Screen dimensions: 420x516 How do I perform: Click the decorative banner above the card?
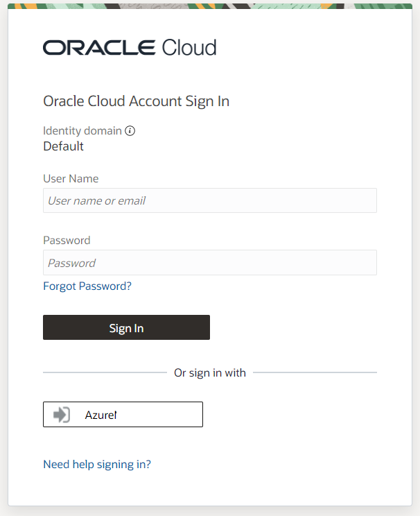pyautogui.click(x=210, y=5)
